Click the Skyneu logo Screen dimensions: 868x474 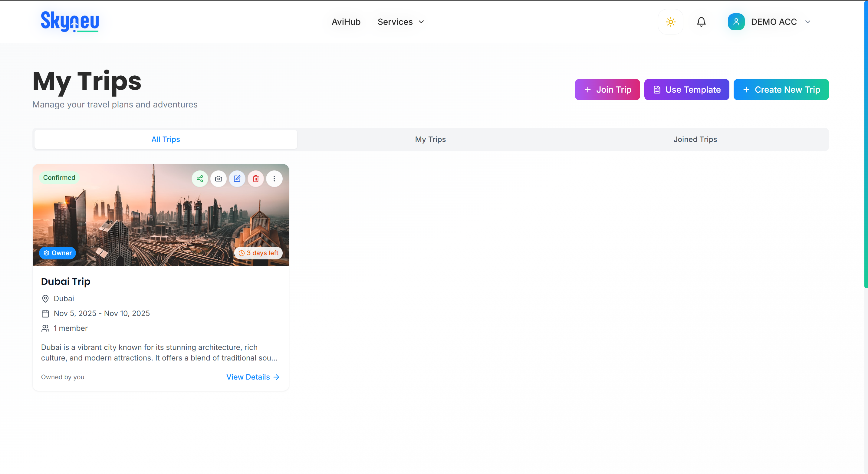point(70,21)
